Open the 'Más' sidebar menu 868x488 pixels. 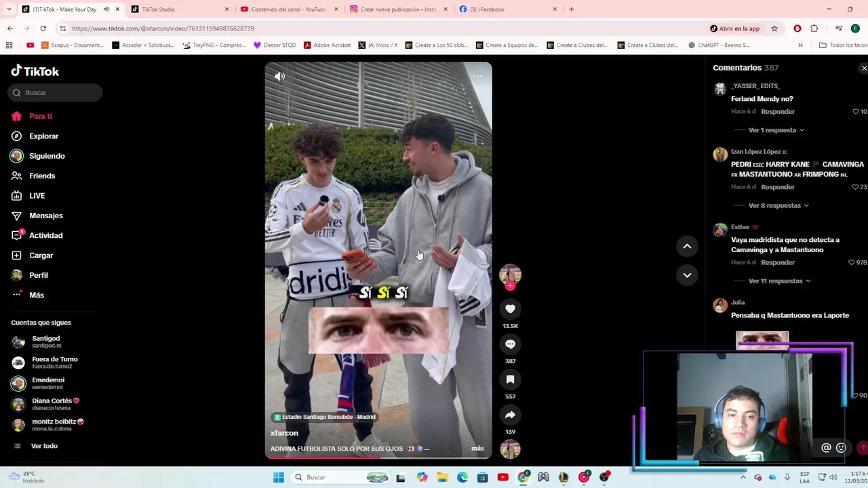(37, 295)
